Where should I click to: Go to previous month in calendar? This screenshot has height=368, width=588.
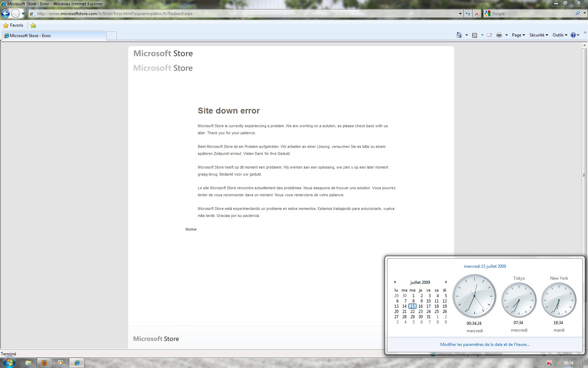pos(395,282)
